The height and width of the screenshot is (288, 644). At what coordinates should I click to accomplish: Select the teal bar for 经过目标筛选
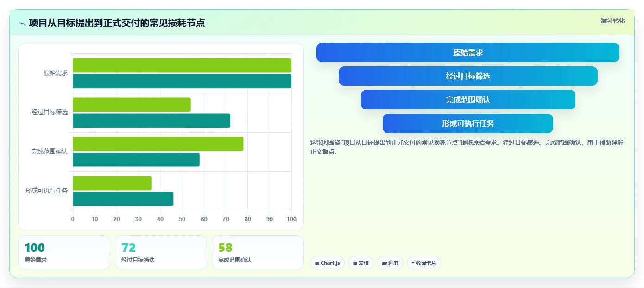152,121
